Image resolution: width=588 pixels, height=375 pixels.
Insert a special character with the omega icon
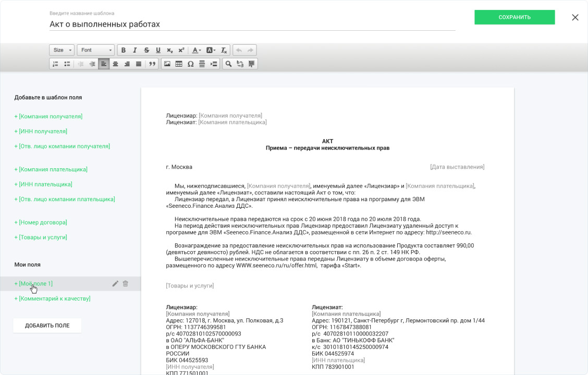coord(190,64)
